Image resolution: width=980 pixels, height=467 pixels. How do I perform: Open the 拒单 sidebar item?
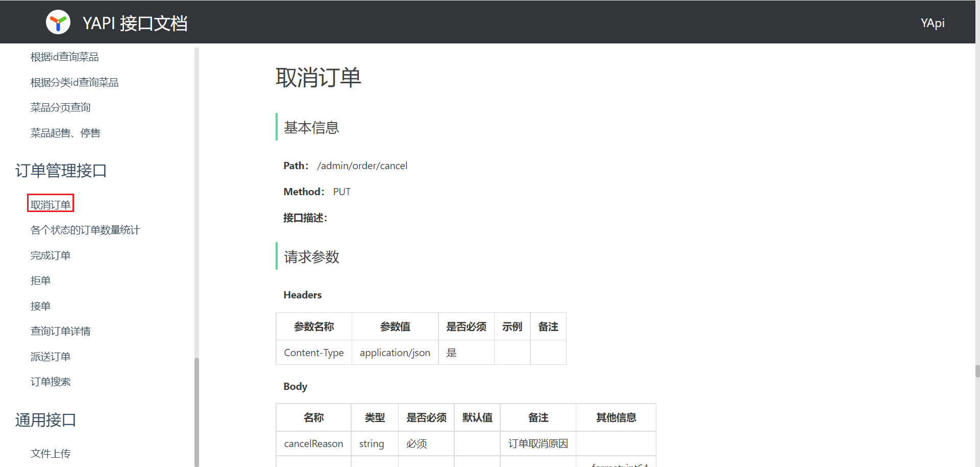40,281
